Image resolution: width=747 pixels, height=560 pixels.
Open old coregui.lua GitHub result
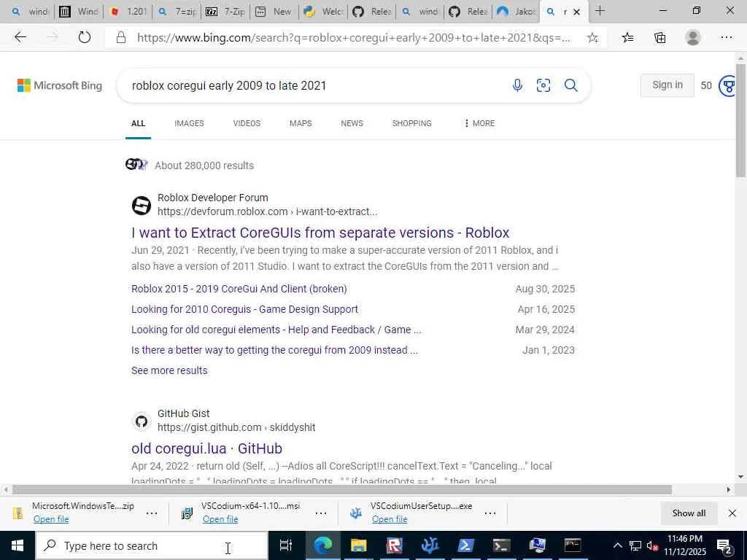[206, 448]
